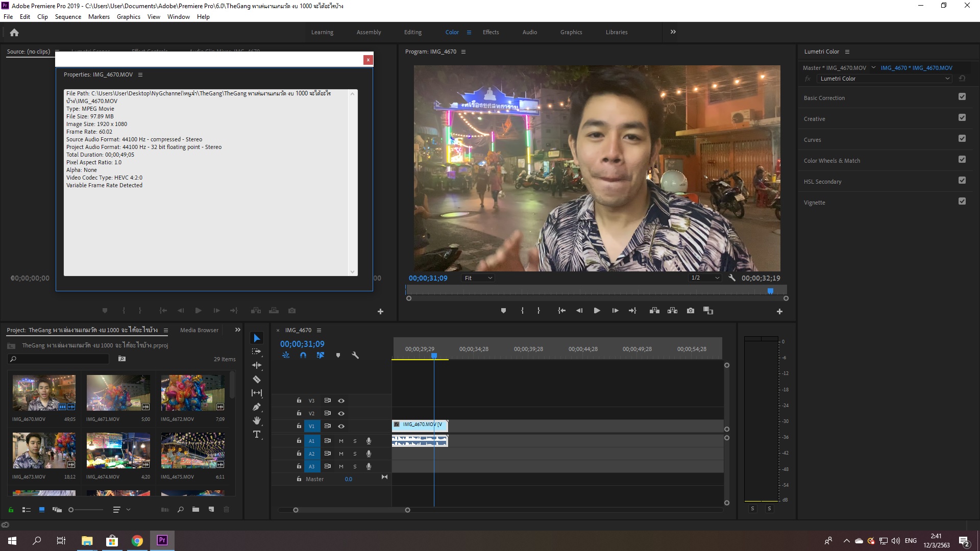Play the Program monitor video
The image size is (980, 551).
[597, 310]
